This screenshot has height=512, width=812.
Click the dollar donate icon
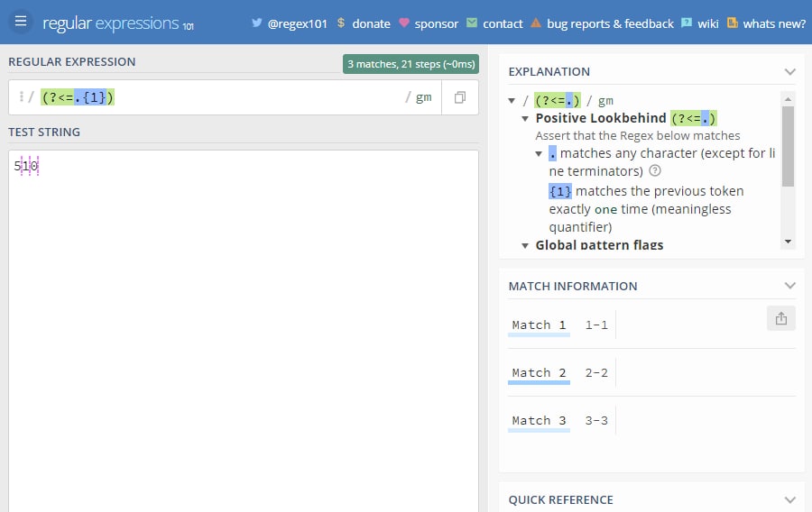pyautogui.click(x=341, y=23)
